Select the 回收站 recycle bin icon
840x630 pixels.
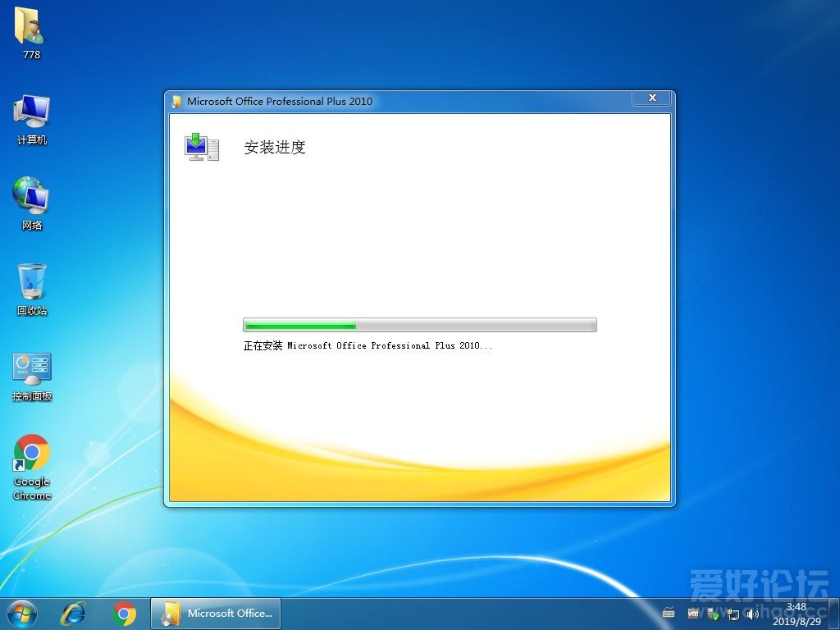(x=32, y=290)
